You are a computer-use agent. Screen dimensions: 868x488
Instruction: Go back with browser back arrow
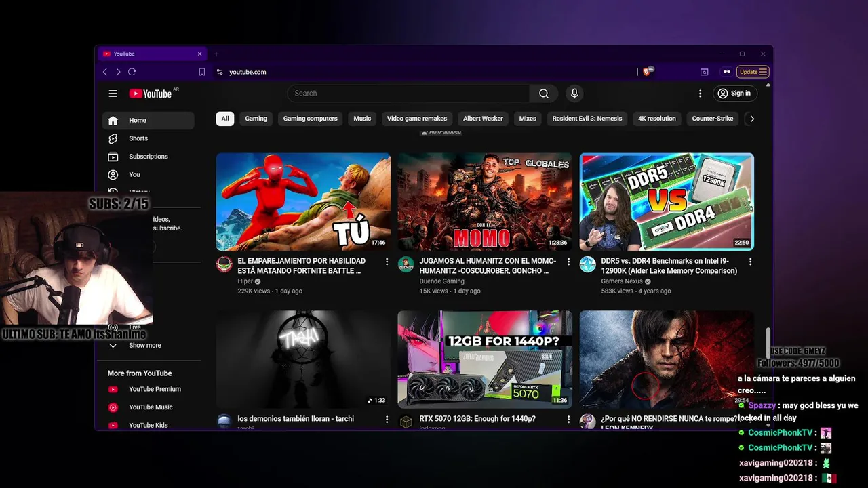(105, 72)
